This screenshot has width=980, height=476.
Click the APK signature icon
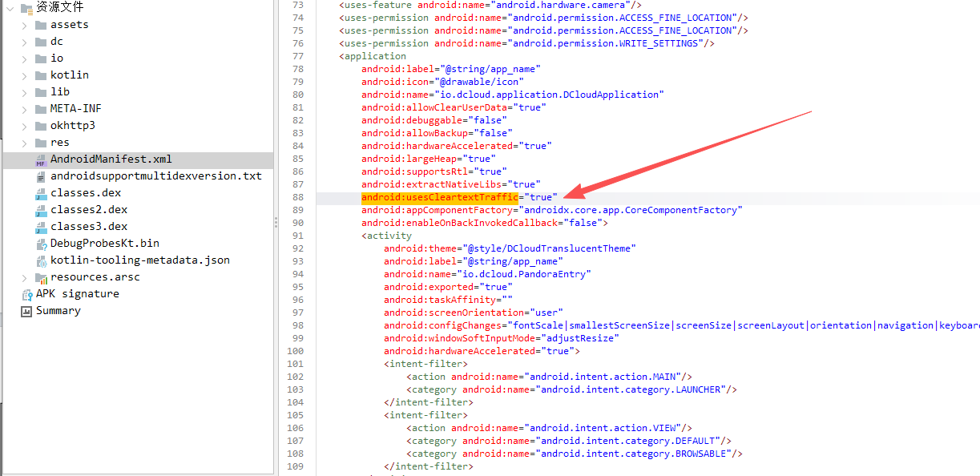click(x=26, y=294)
